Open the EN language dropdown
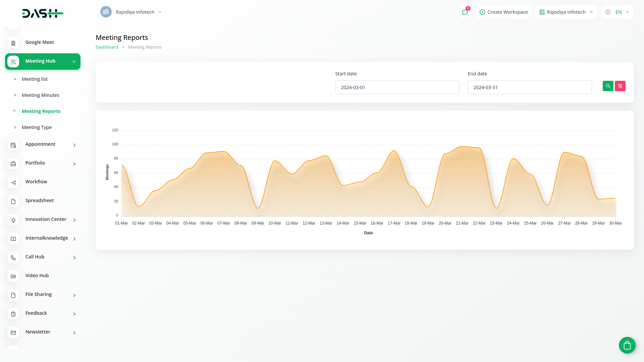 [618, 12]
